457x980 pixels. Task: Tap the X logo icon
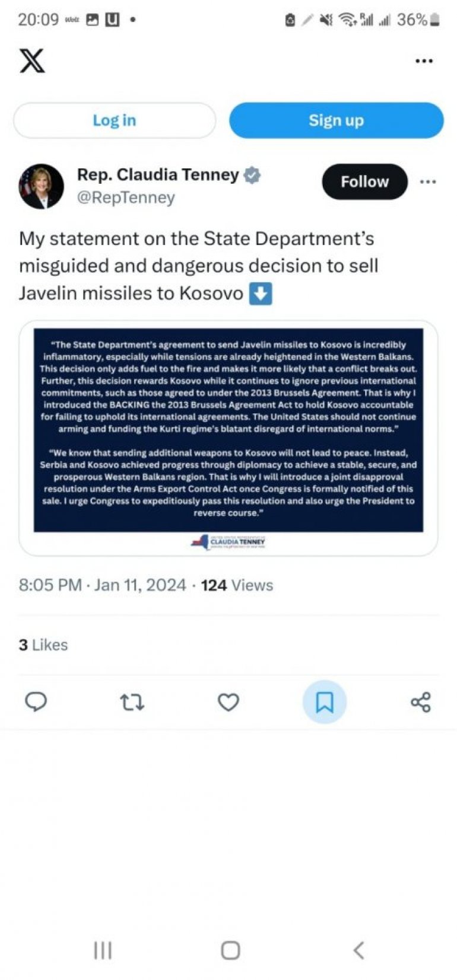(32, 60)
